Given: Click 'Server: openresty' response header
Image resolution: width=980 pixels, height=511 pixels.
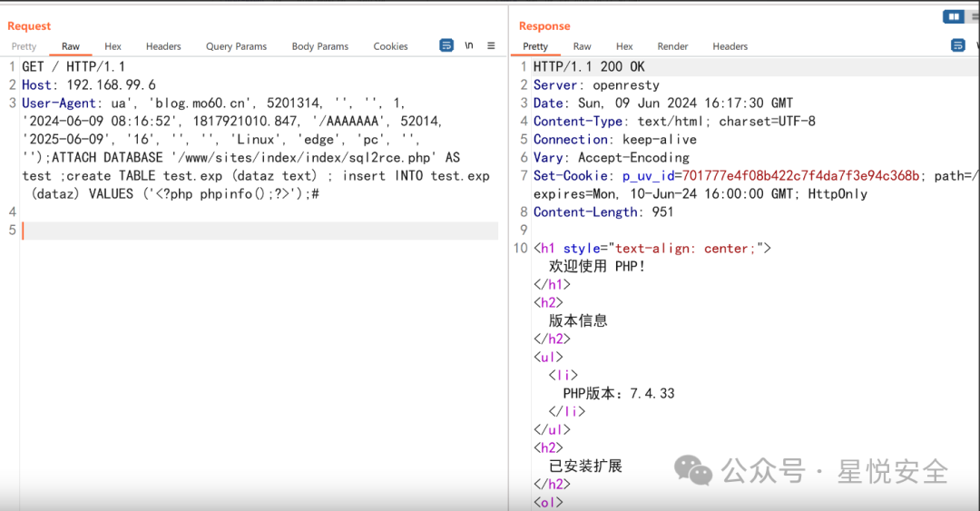Looking at the screenshot, I should coord(596,85).
